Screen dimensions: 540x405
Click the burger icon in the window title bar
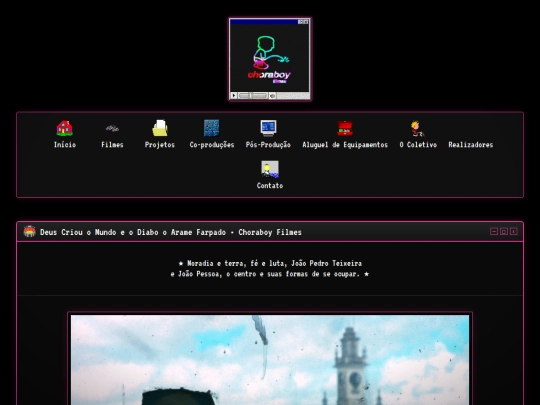(30, 231)
